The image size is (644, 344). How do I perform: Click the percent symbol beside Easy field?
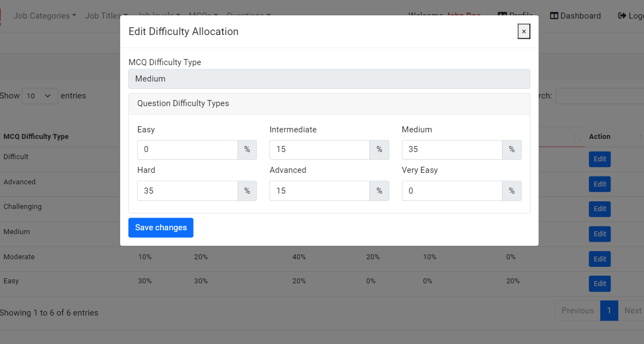point(247,149)
